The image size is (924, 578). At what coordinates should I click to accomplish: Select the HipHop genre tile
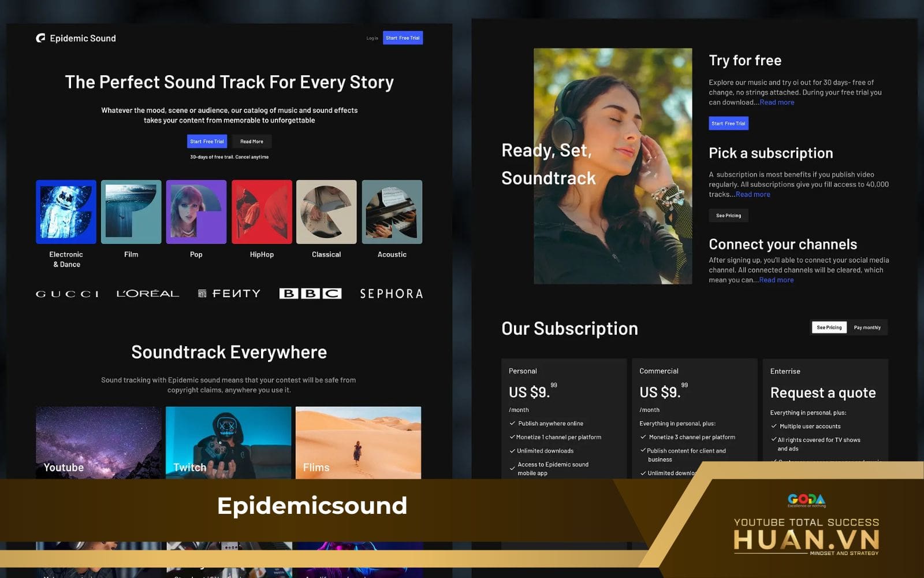262,212
